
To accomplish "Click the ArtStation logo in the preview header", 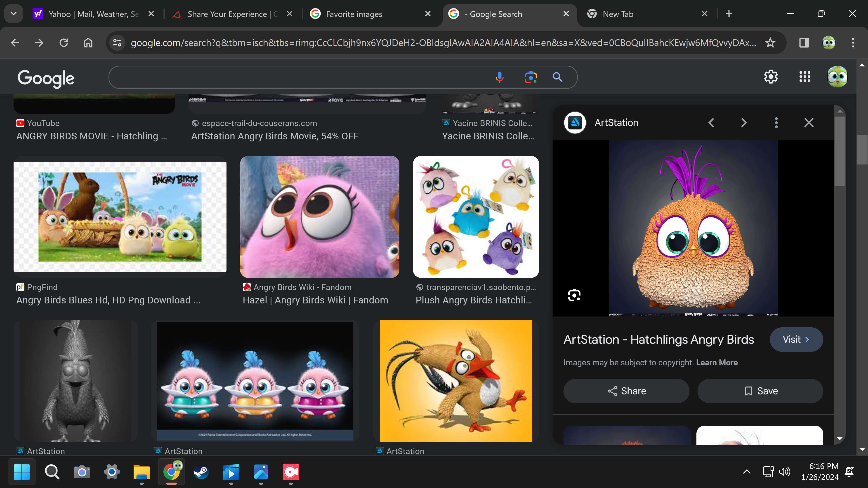I will (x=575, y=123).
